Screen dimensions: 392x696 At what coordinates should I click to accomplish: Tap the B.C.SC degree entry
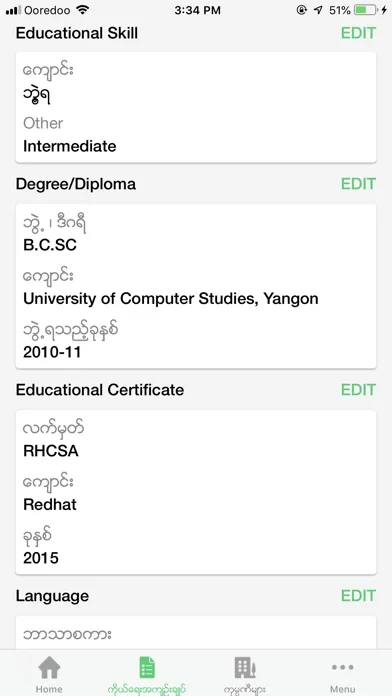[x=50, y=245]
